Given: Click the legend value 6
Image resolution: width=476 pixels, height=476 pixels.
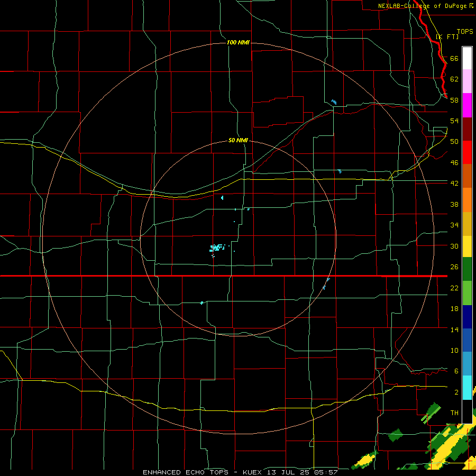Looking at the screenshot, I should pos(456,371).
